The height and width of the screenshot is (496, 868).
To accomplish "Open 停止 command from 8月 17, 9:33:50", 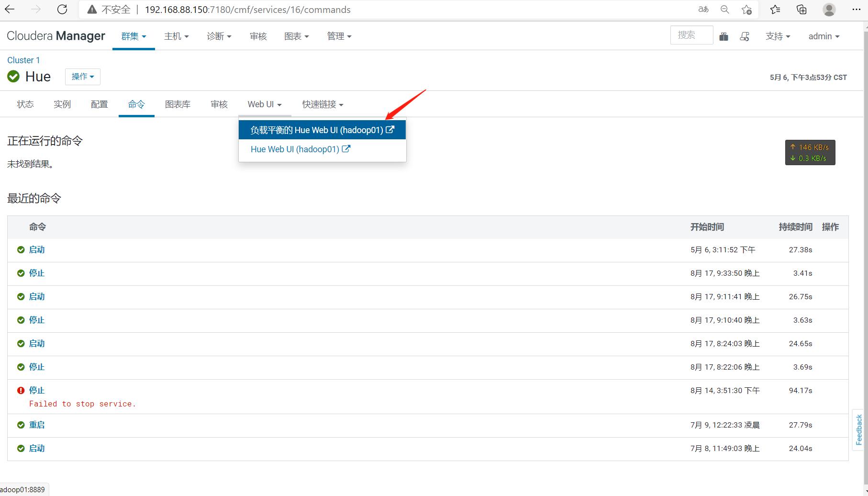I will pos(37,273).
